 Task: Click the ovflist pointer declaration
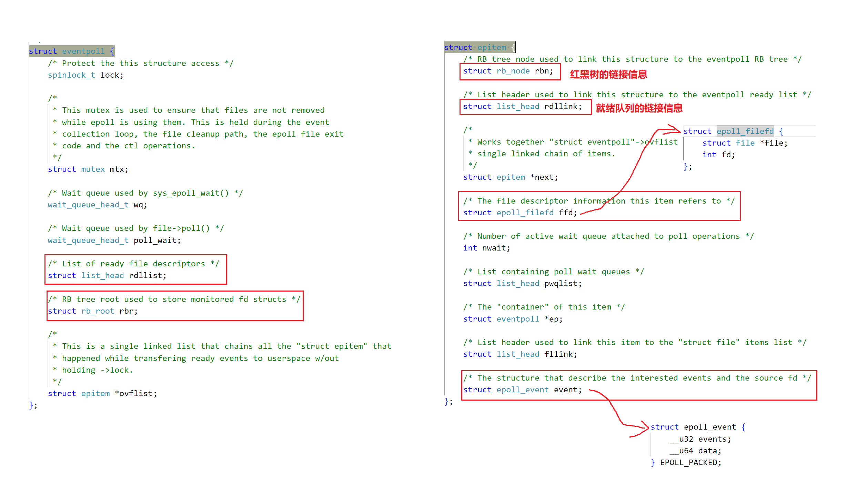(x=136, y=393)
